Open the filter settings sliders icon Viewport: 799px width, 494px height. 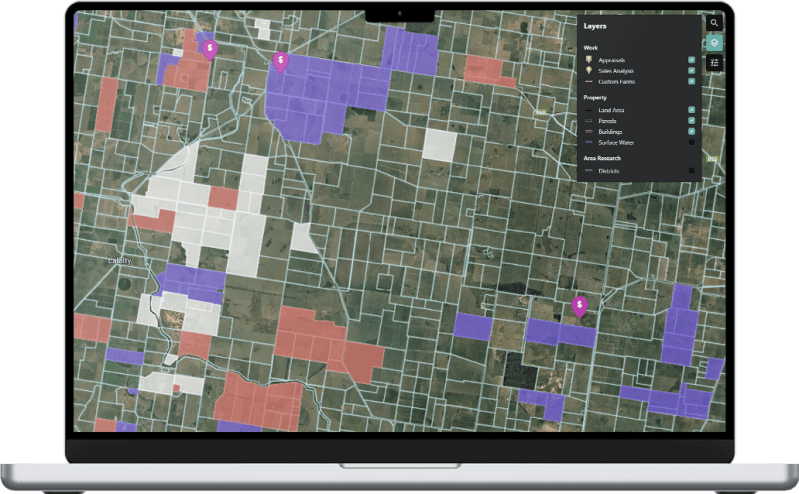714,63
